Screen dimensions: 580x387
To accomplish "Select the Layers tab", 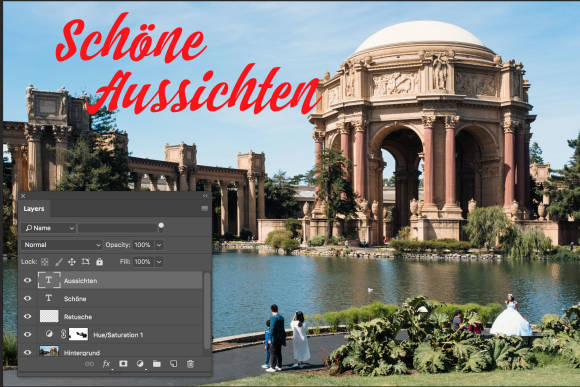I will point(34,209).
